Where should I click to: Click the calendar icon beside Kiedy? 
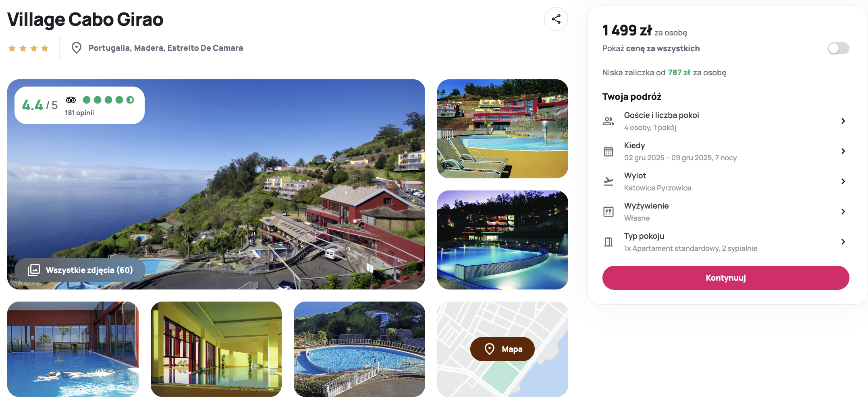[x=608, y=151]
